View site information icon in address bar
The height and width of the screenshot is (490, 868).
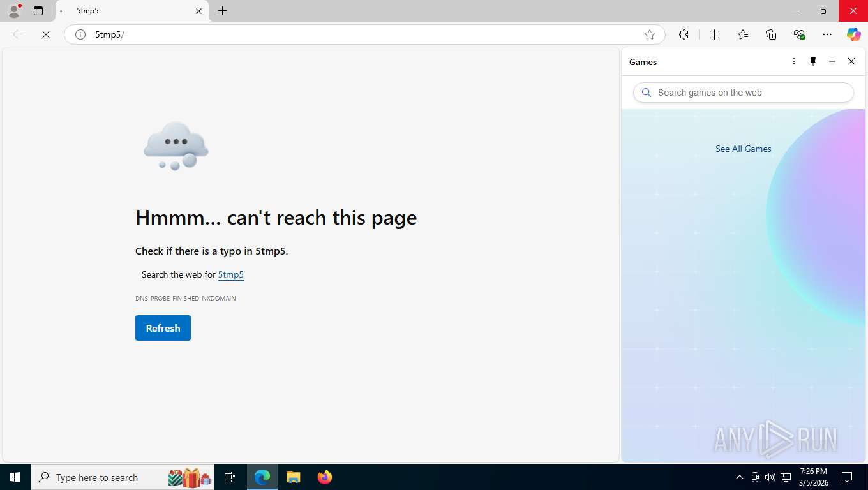pos(80,34)
